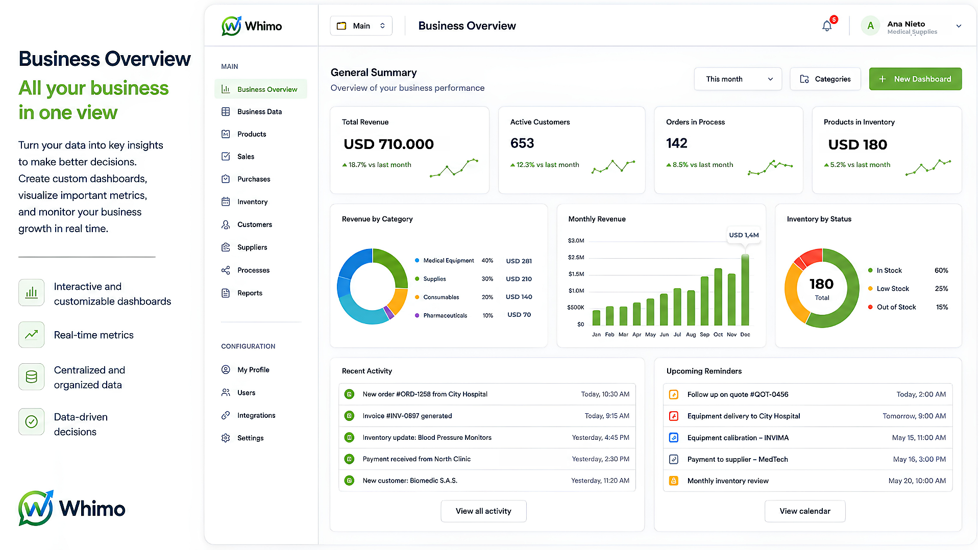Viewport: 980px width, 551px height.
Task: Click the Sales checkmark icon
Action: pos(226,157)
